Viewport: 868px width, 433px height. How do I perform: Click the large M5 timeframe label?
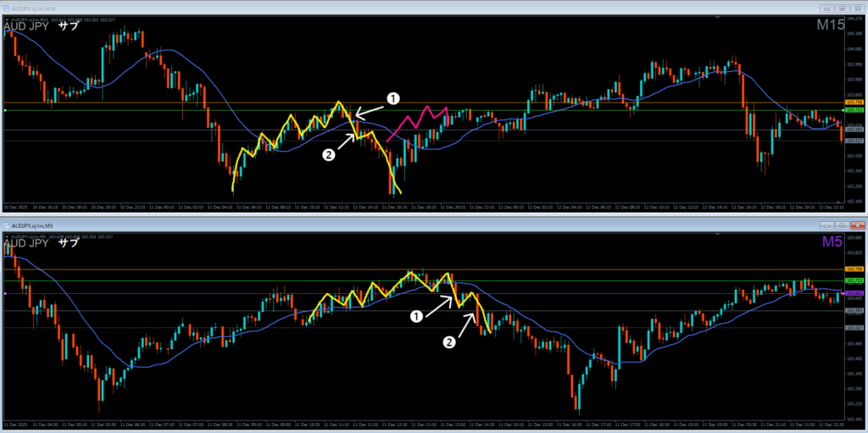(x=833, y=242)
